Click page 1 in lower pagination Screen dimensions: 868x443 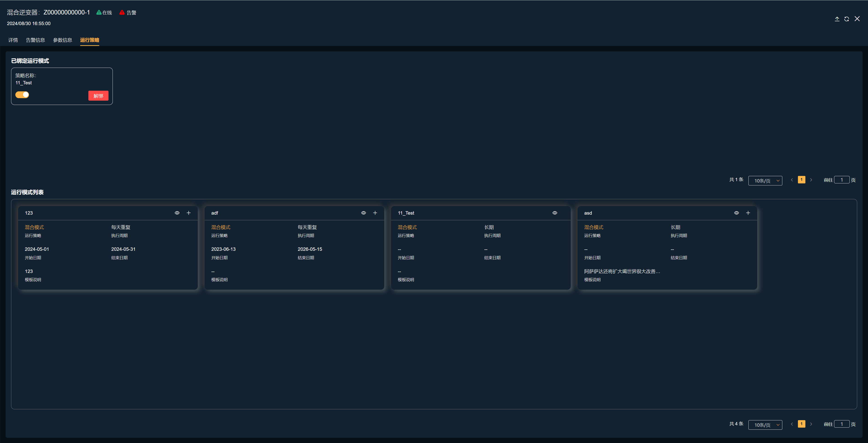pyautogui.click(x=802, y=424)
